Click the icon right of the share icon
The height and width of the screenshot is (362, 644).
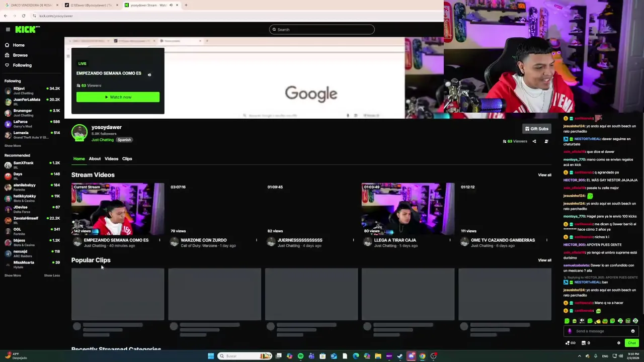546,141
